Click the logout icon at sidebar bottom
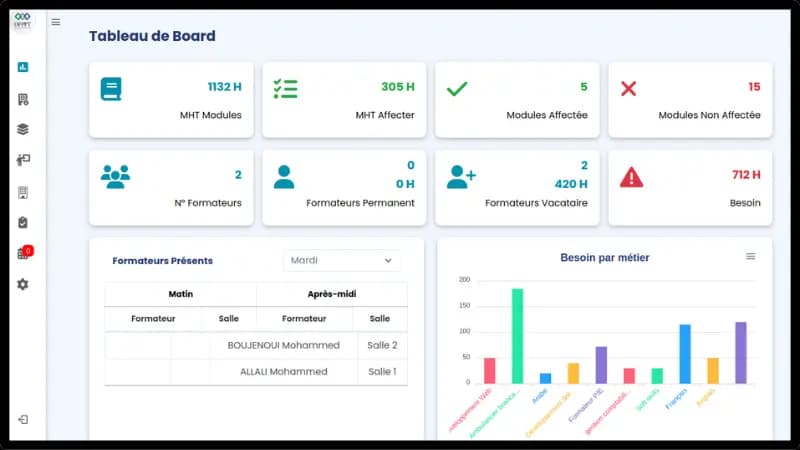 [x=23, y=419]
